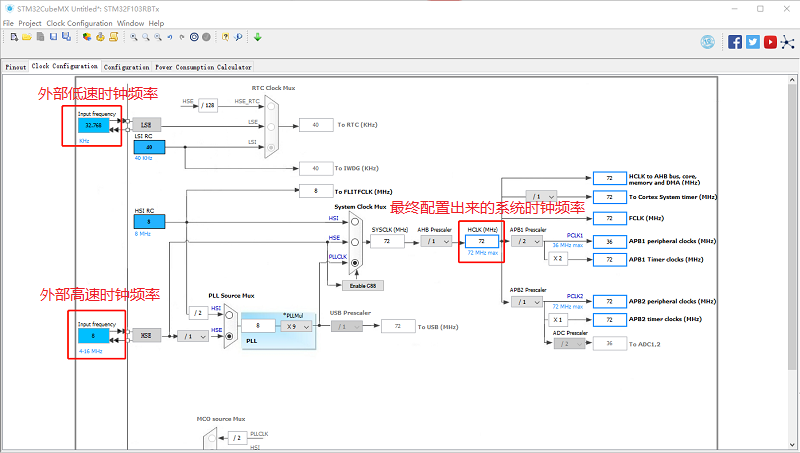
Task: Open the Twitter link icon
Action: [753, 42]
